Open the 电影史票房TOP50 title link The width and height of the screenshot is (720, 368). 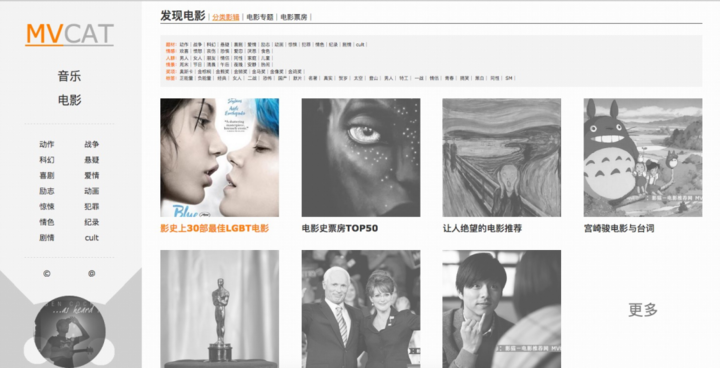[340, 228]
